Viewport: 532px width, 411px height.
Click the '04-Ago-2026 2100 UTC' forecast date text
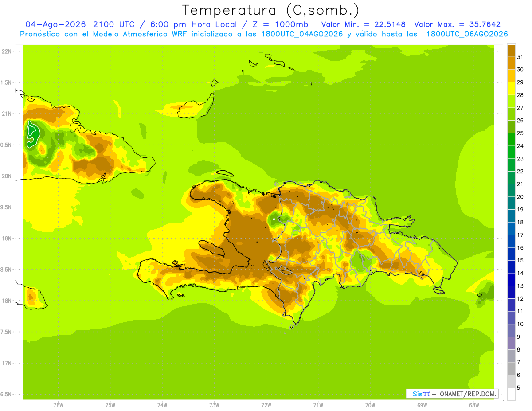coord(80,24)
